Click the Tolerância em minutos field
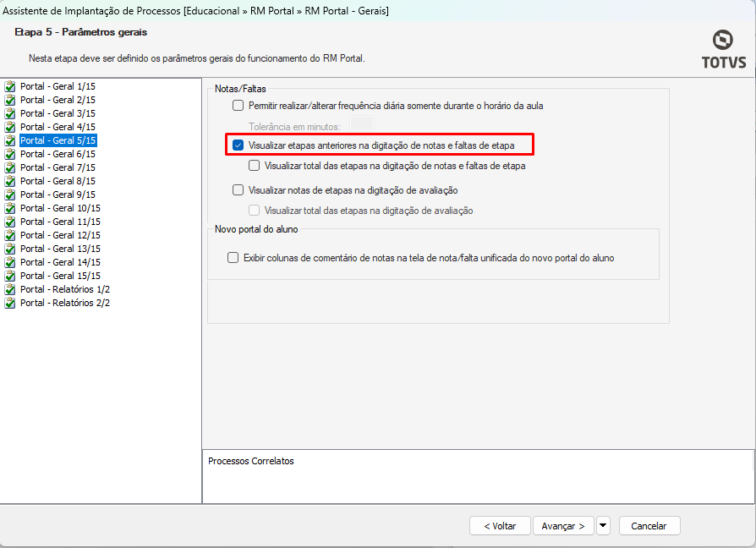 point(362,125)
